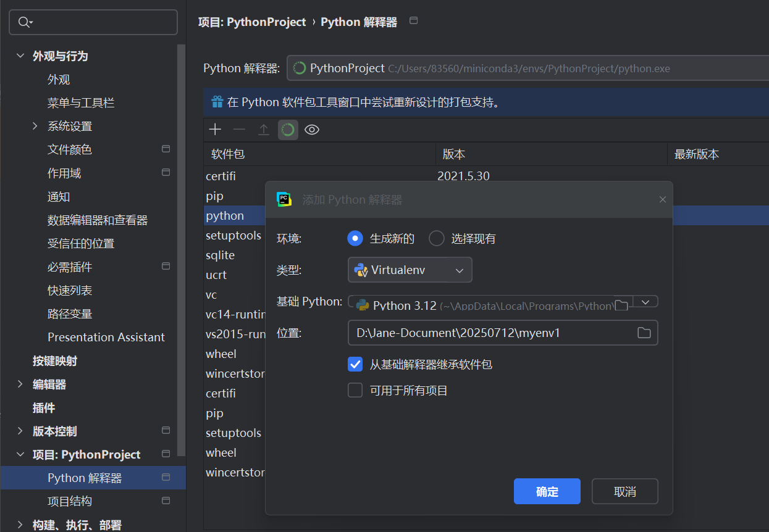Toggle the eye icon in the package toolbar
This screenshot has height=532, width=769.
click(x=311, y=130)
